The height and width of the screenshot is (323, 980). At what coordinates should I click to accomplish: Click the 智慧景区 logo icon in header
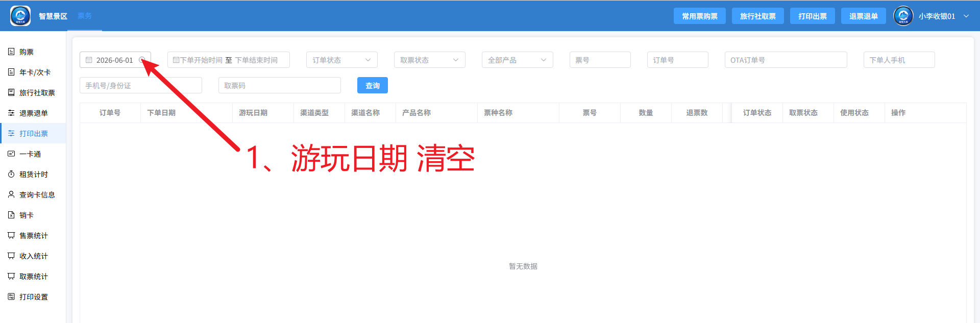[20, 16]
